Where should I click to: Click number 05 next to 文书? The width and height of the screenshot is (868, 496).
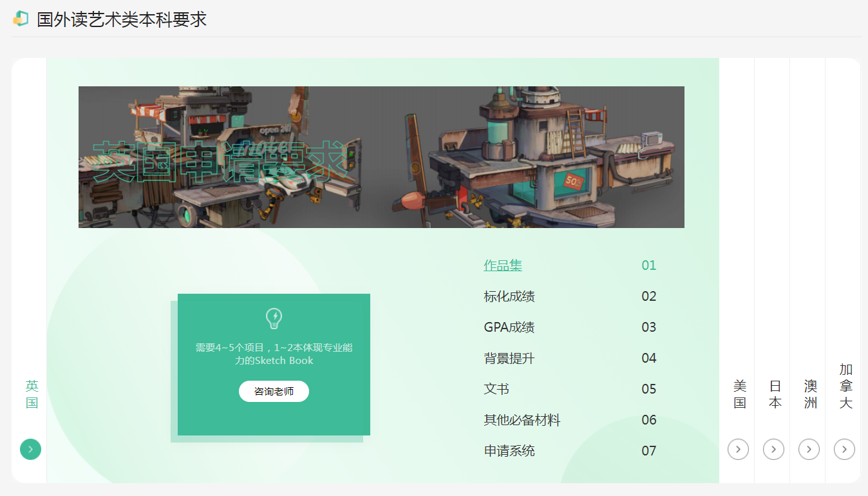(x=648, y=389)
